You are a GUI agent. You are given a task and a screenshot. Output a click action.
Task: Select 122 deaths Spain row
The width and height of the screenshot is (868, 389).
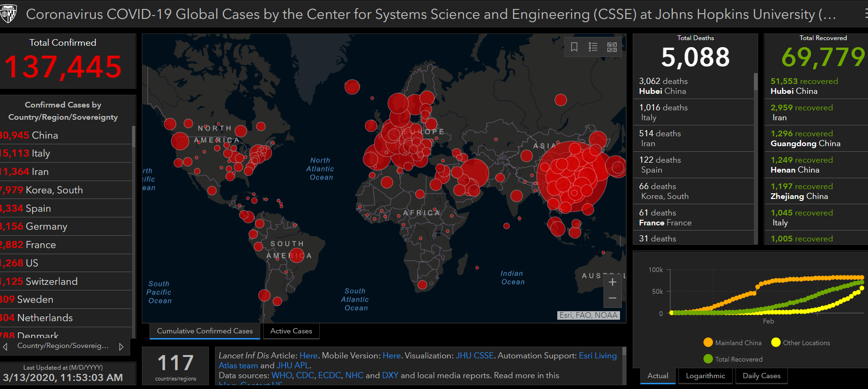(x=693, y=165)
